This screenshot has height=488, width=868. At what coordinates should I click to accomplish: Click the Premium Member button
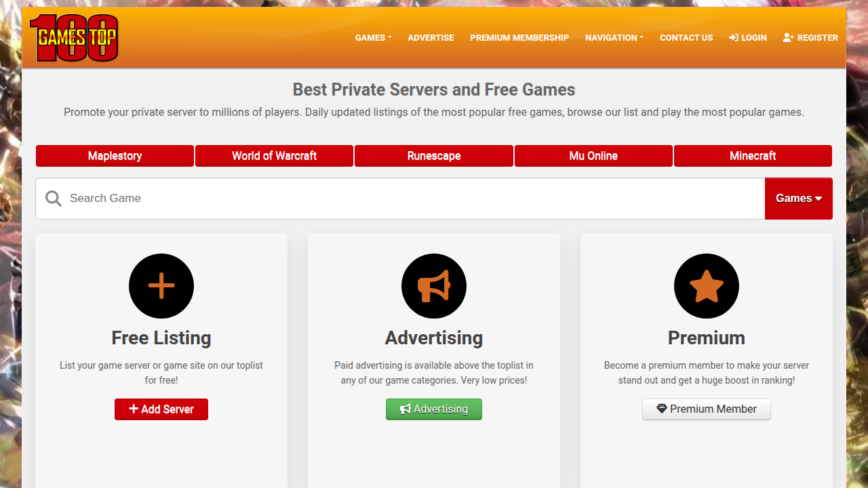coord(707,409)
